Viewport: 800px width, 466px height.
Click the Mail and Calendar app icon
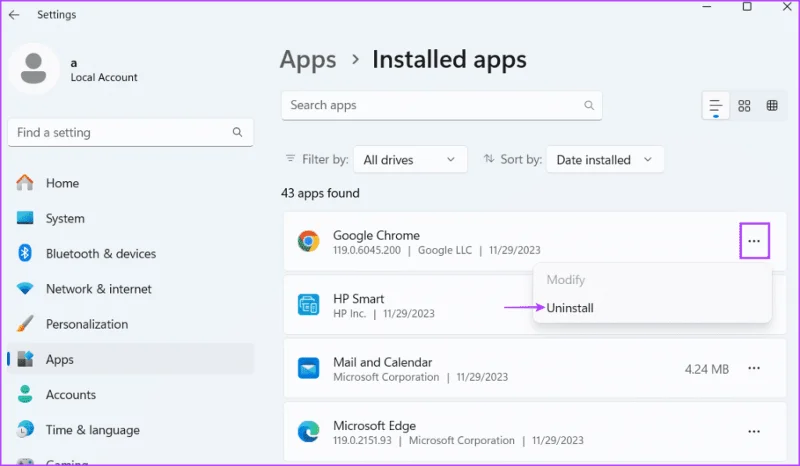(309, 369)
